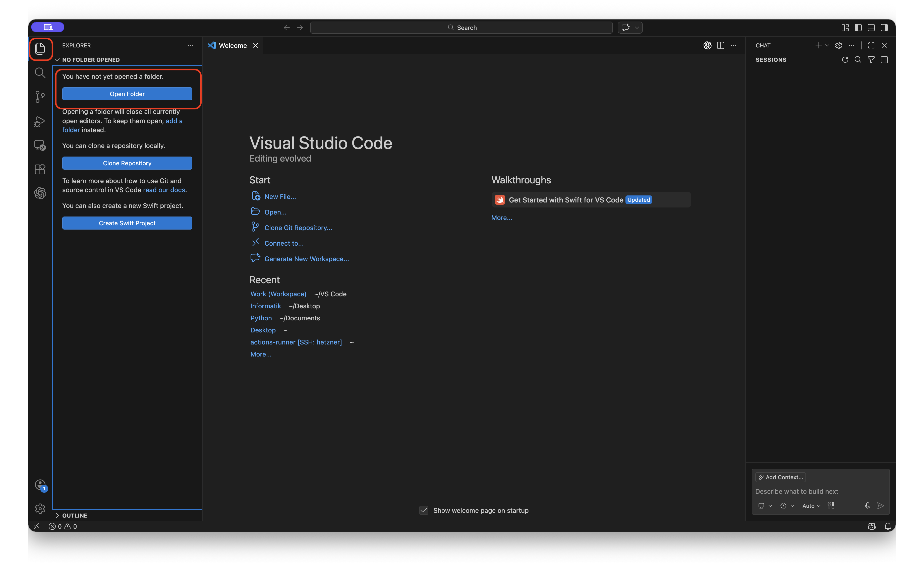Toggle the Secondary Side Bar
This screenshot has height=569, width=924.
(885, 28)
